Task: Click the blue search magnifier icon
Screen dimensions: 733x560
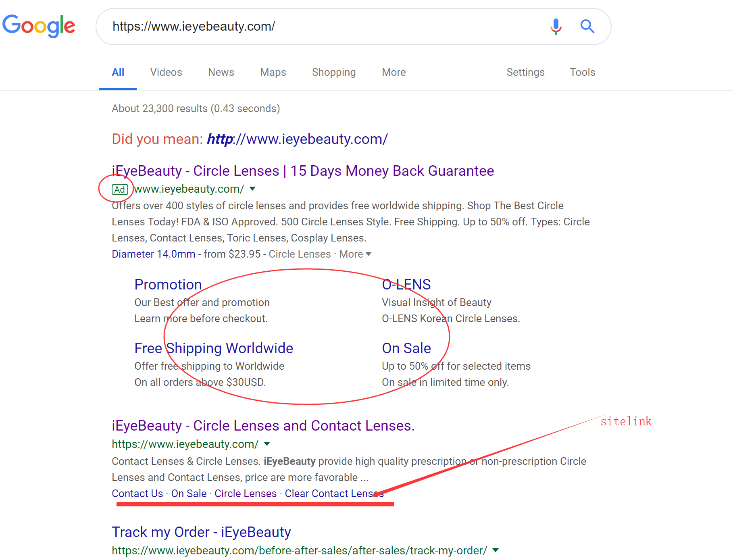Action: tap(587, 27)
